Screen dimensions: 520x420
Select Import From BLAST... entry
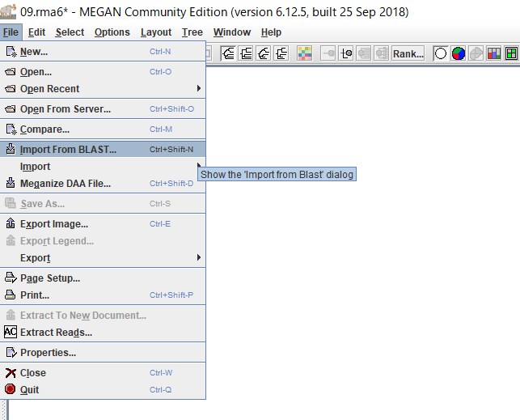(103, 149)
